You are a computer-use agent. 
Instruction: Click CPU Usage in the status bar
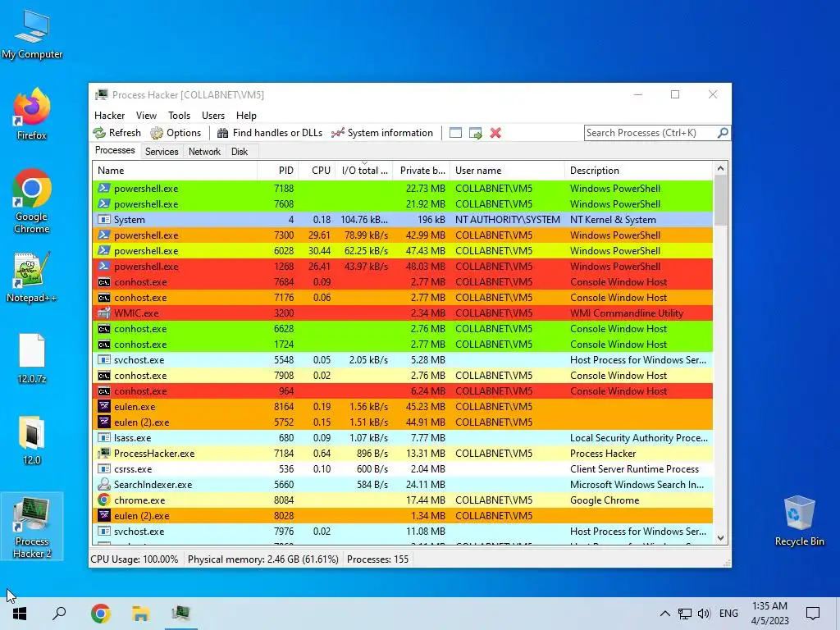(x=135, y=559)
